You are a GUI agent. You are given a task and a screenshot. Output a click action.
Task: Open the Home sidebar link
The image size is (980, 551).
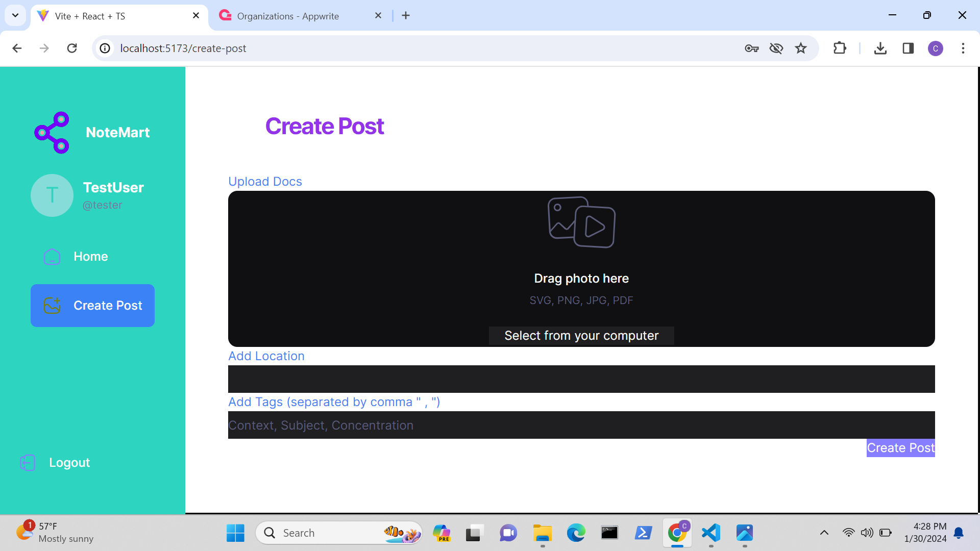(90, 257)
